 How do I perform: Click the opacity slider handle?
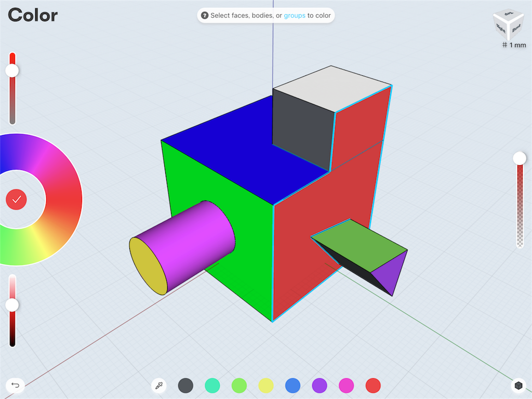[x=520, y=158]
